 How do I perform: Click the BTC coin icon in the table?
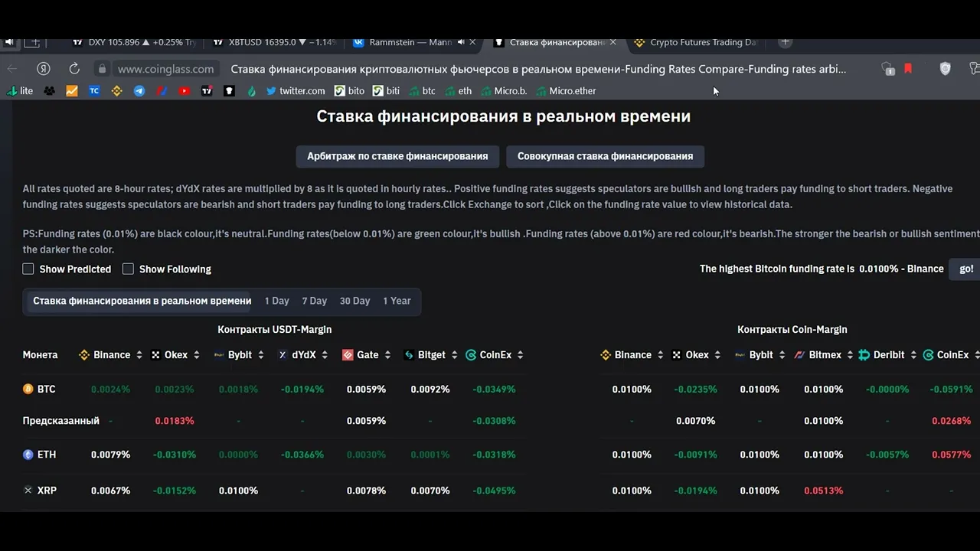pos(28,389)
